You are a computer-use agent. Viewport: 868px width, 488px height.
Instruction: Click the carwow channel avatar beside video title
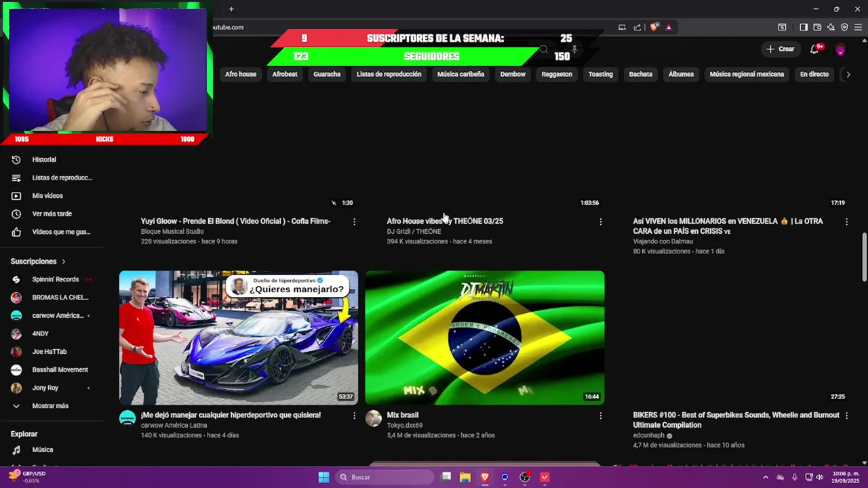[127, 418]
